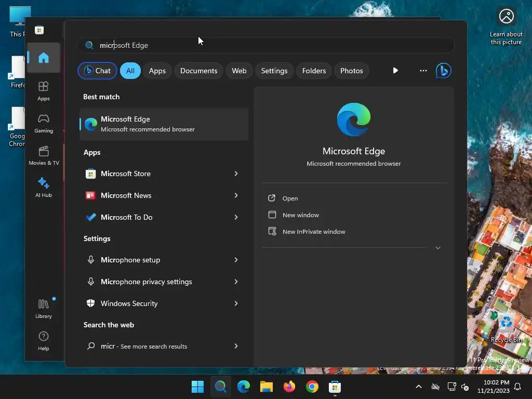Show hidden icons in system tray

click(x=419, y=387)
